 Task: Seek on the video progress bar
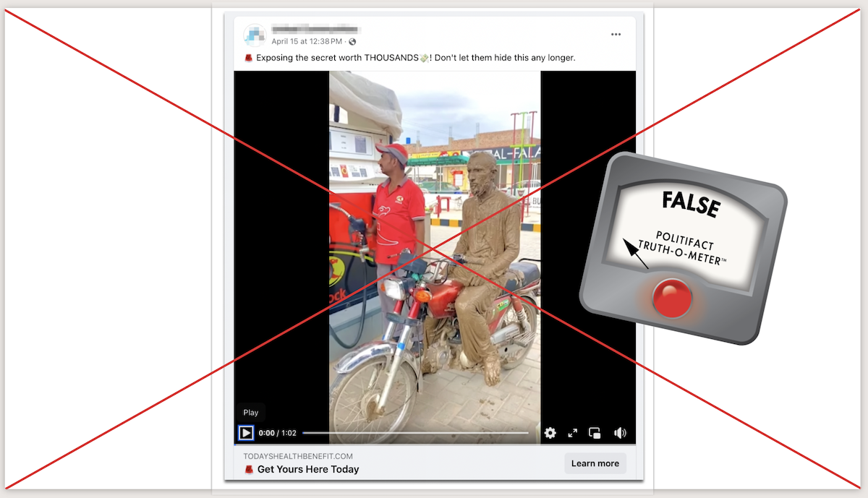[x=415, y=433]
